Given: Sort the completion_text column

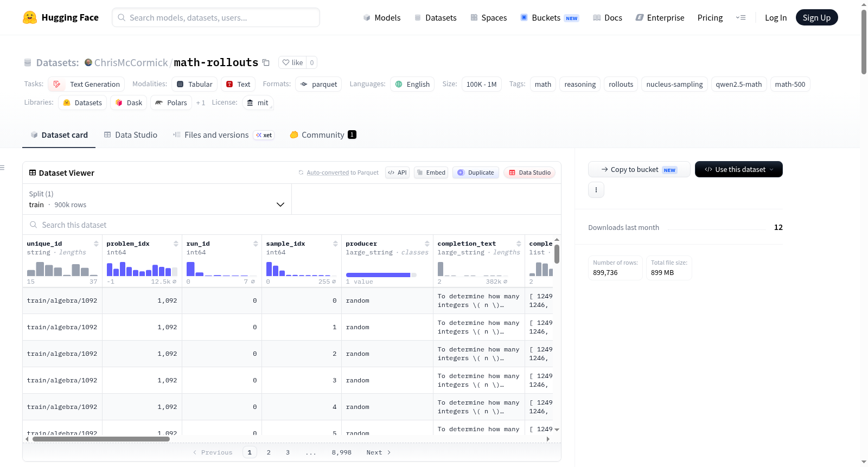Looking at the screenshot, I should pos(519,244).
